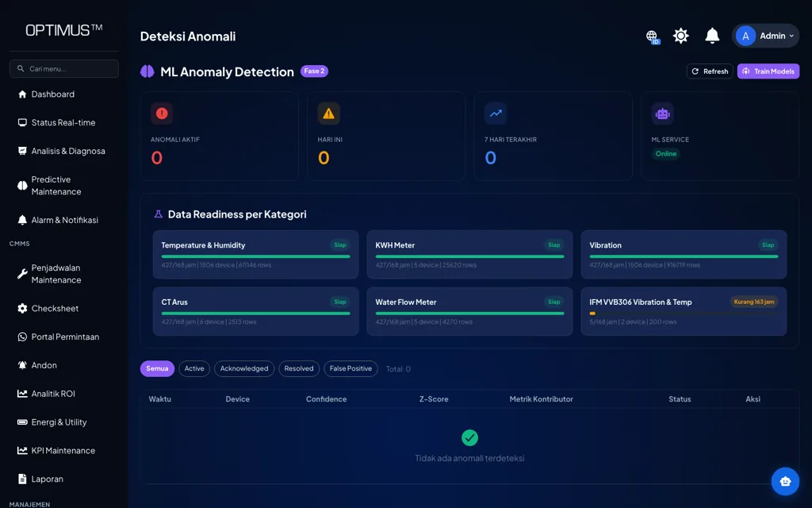Image resolution: width=812 pixels, height=508 pixels.
Task: Click the Energi & Utility battery icon
Action: tap(22, 422)
